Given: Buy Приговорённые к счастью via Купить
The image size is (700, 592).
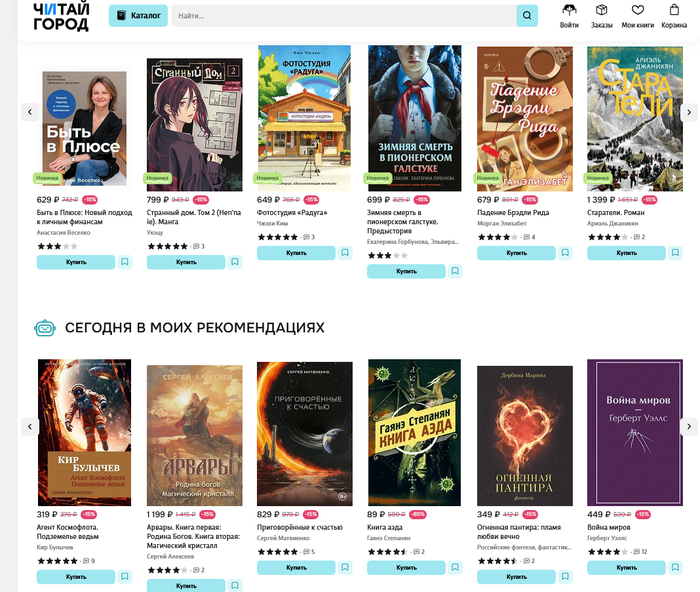Looking at the screenshot, I should click(296, 567).
